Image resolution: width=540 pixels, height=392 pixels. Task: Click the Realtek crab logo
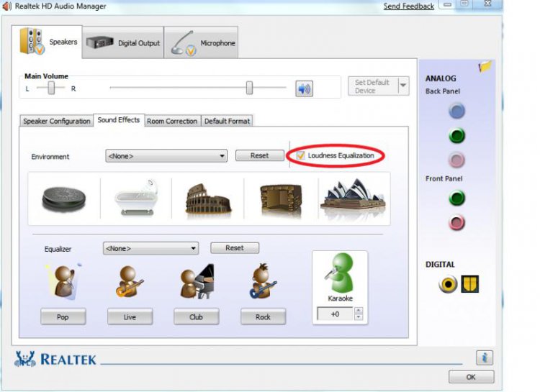(24, 359)
